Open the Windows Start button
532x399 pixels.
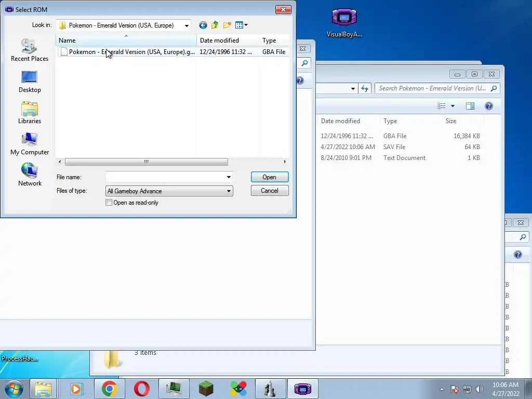14,389
